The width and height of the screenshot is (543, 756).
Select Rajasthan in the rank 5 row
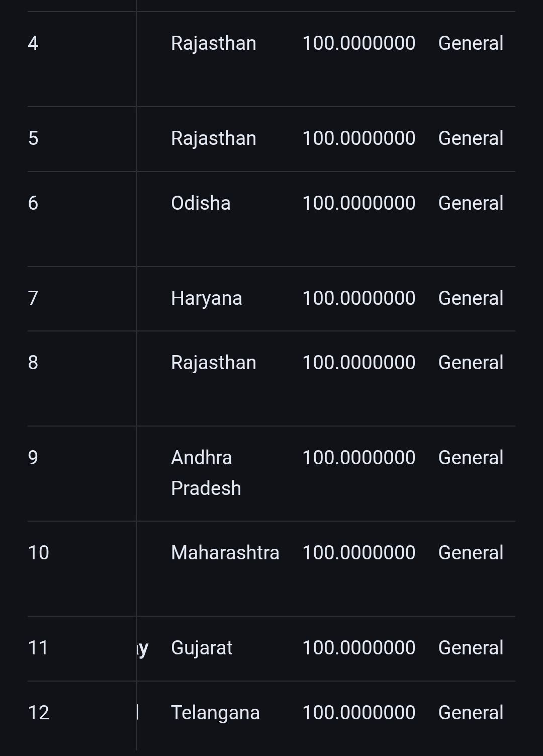[x=214, y=138]
